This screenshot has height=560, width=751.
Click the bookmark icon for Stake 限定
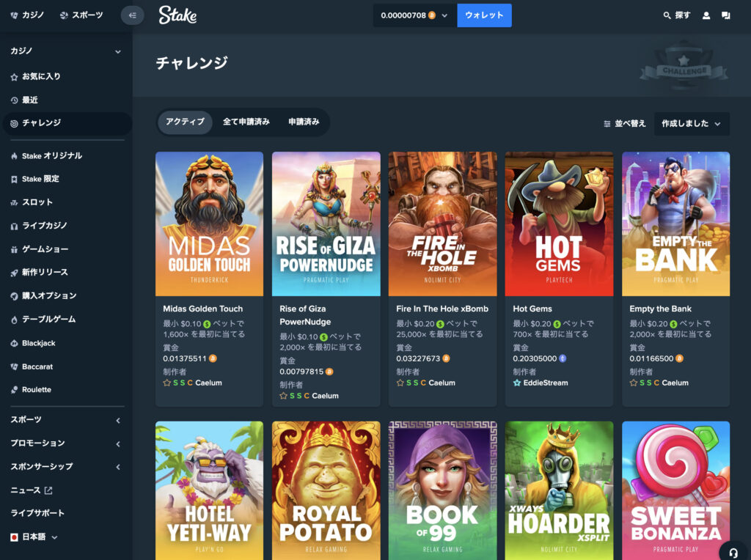[15, 180]
